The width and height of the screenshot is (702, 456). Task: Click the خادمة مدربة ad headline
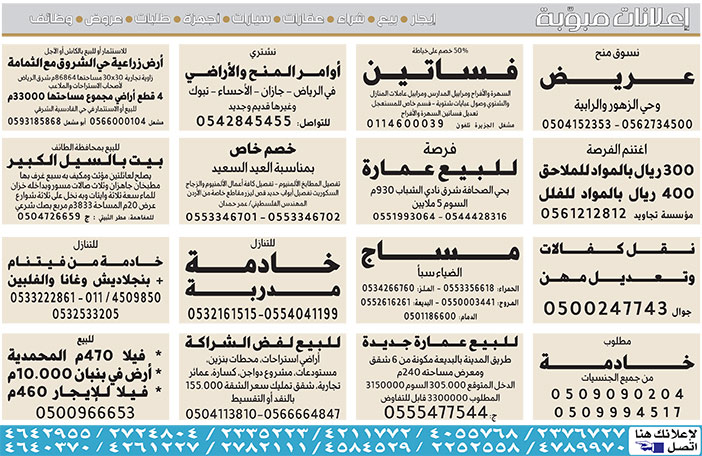262,274
